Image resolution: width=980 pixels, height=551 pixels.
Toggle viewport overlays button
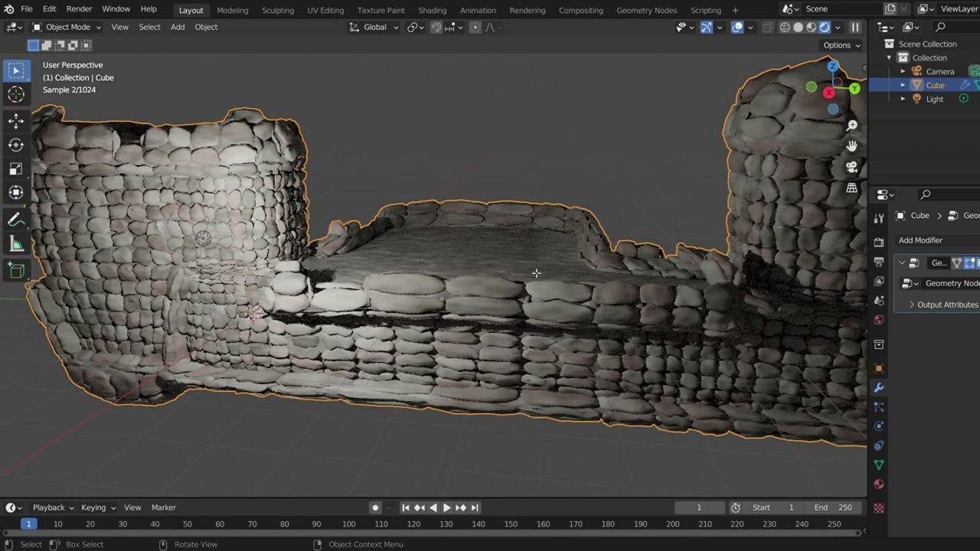(737, 27)
